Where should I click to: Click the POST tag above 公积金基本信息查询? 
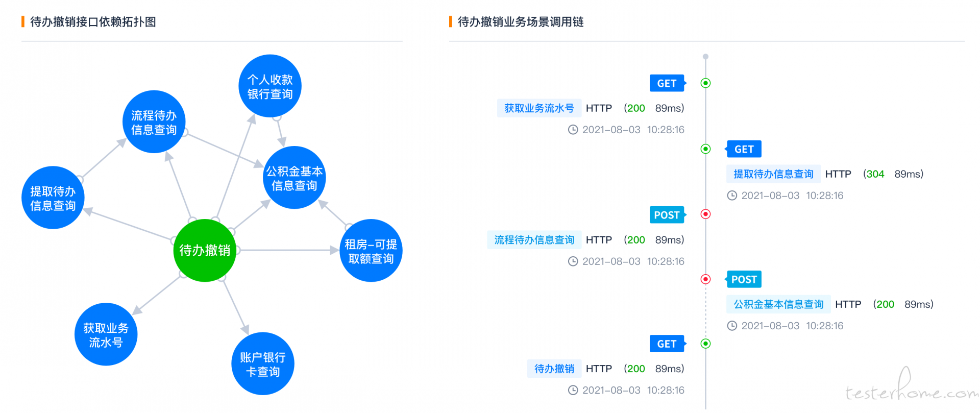[x=743, y=279]
